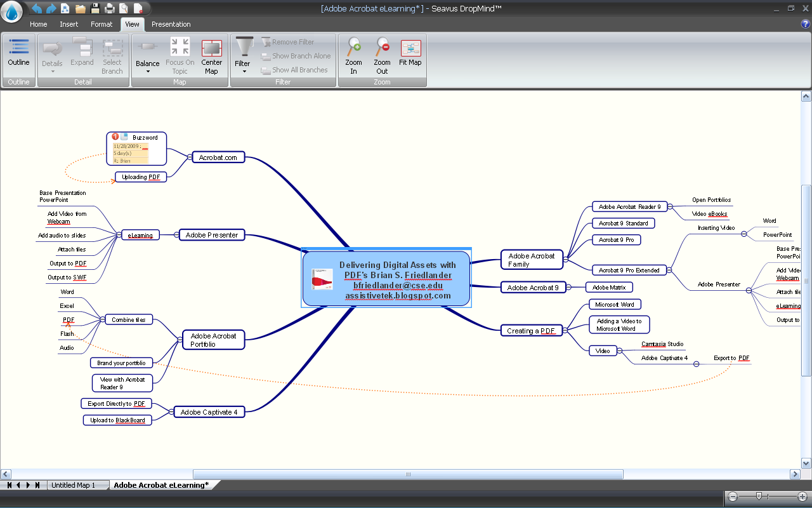This screenshot has height=508, width=812.
Task: Create a new map document
Action: click(65, 8)
